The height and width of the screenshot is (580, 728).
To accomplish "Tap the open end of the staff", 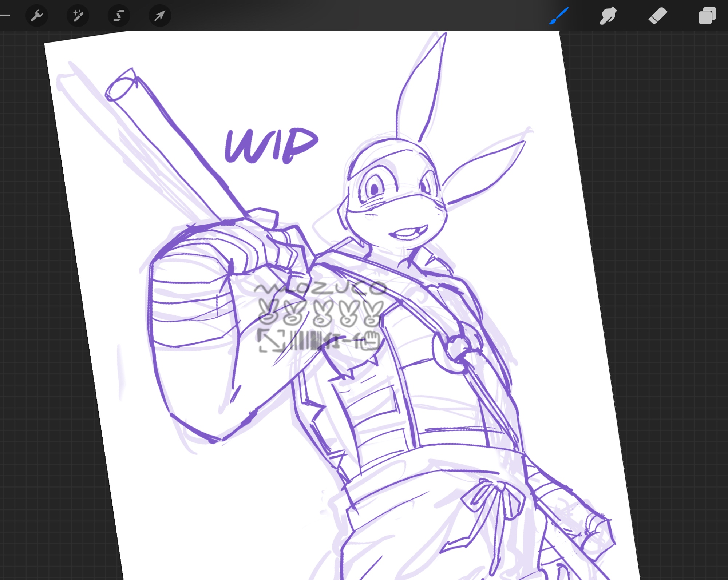I will (120, 88).
